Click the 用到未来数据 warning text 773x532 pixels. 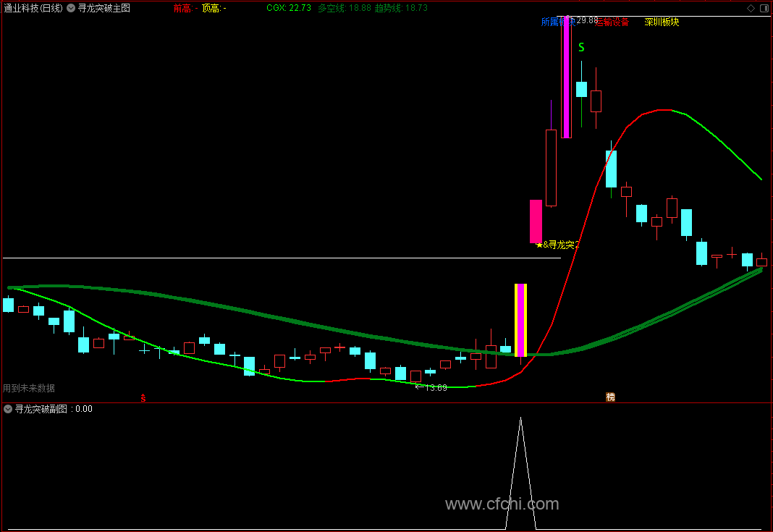[29, 388]
